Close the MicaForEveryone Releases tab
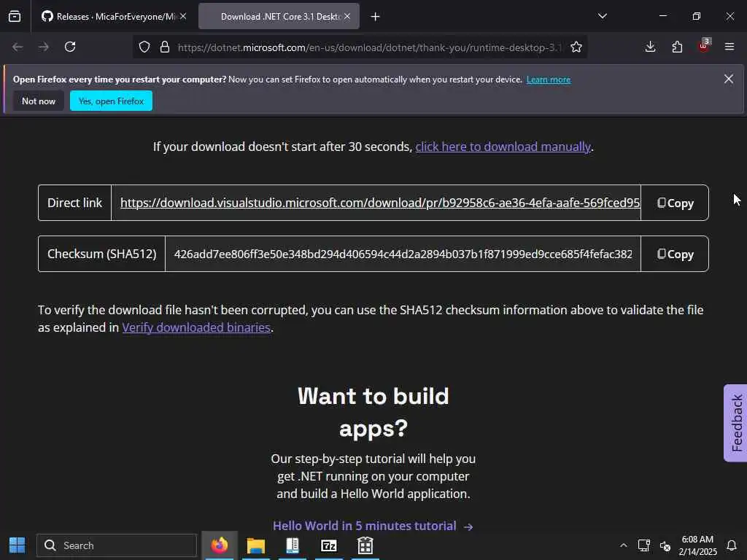The height and width of the screenshot is (560, 747). click(183, 17)
